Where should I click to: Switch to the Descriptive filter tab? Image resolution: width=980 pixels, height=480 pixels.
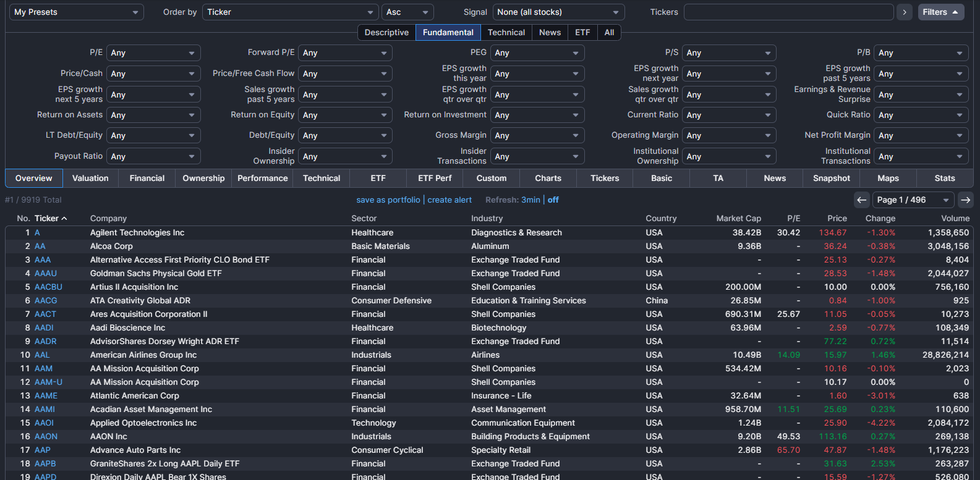386,33
